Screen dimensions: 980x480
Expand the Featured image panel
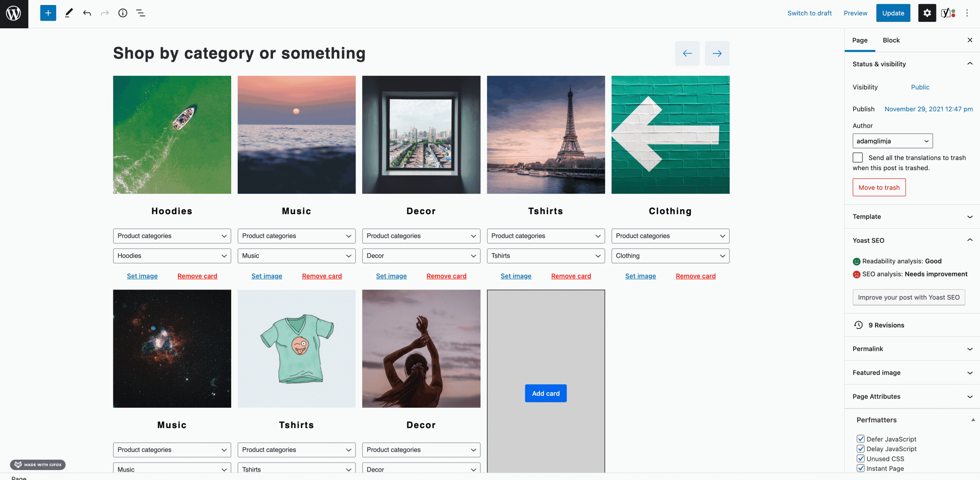click(x=912, y=373)
